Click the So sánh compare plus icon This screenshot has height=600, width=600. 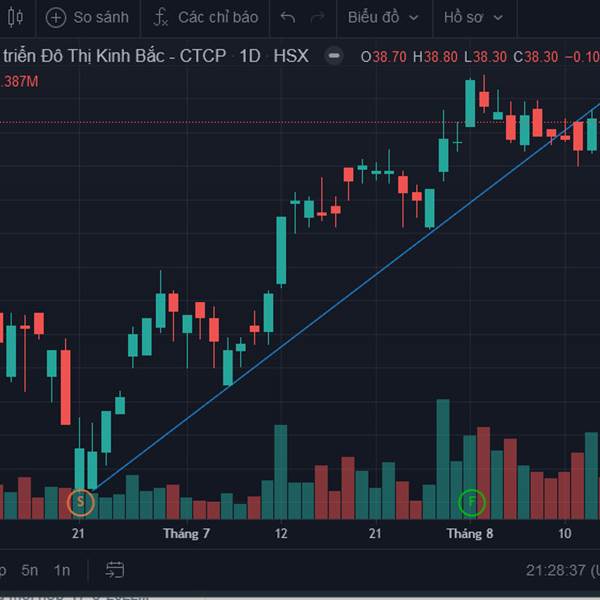click(x=56, y=18)
